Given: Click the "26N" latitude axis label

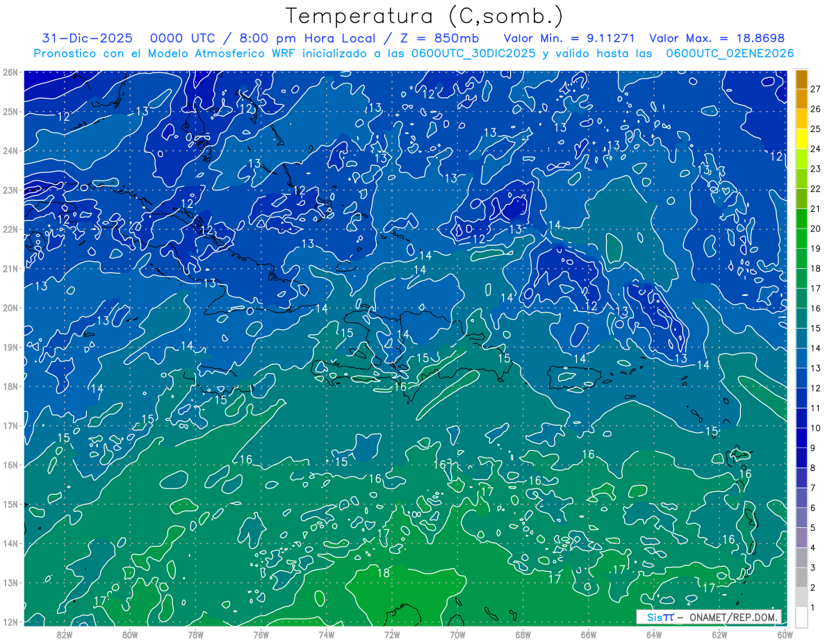Looking at the screenshot, I should coord(10,72).
